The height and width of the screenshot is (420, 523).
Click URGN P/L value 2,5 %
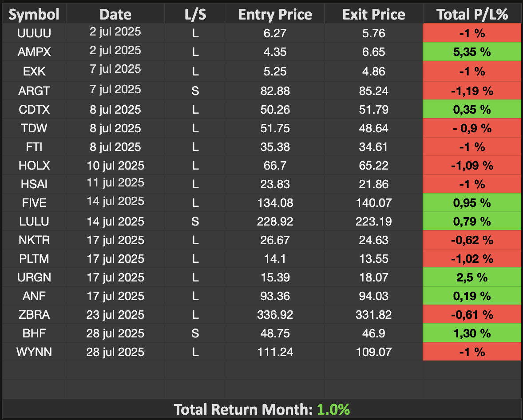click(x=472, y=277)
